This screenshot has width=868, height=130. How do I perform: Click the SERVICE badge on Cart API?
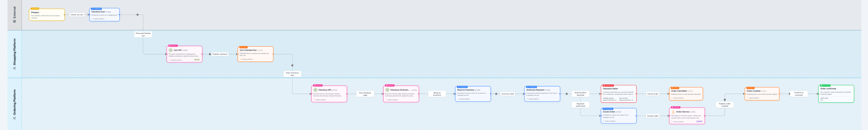click(173, 46)
